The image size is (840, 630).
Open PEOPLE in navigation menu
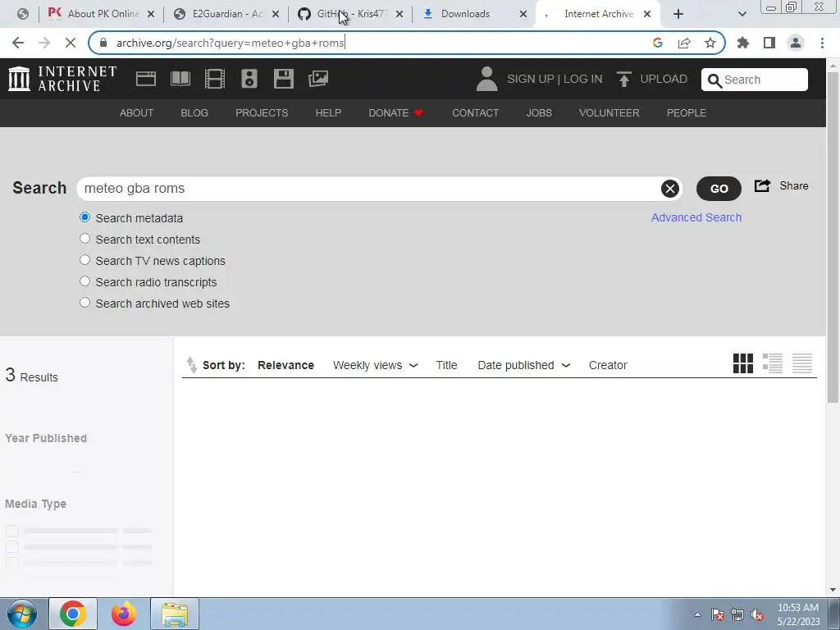[687, 113]
